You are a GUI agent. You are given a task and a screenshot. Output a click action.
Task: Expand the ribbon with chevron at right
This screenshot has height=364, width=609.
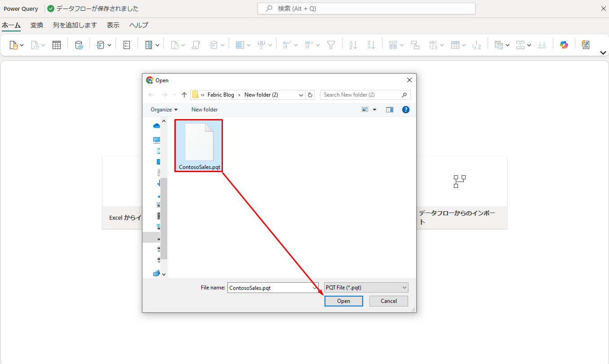click(x=603, y=53)
